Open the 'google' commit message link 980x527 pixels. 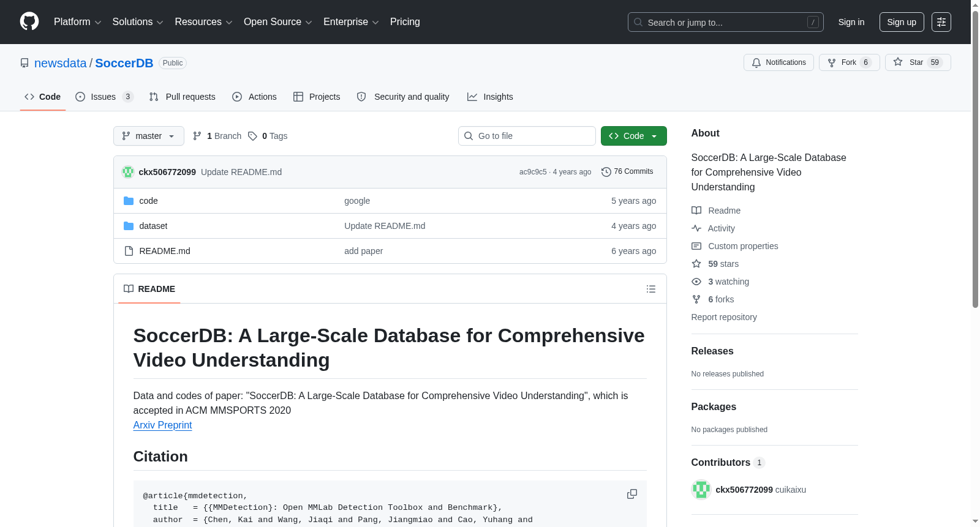click(x=357, y=201)
